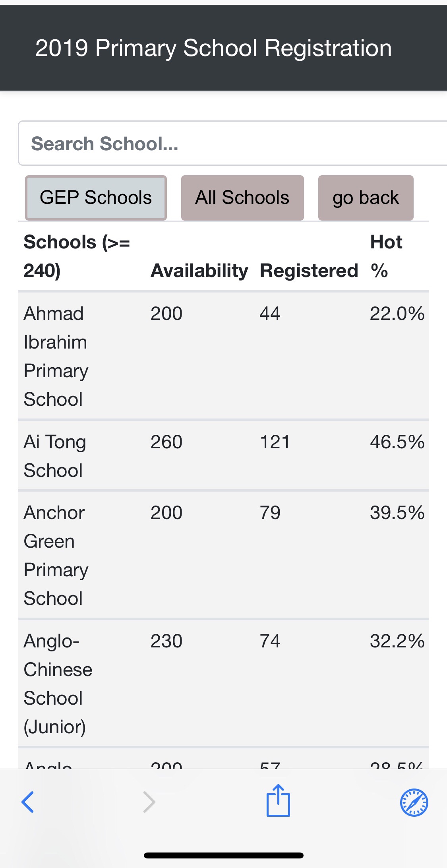Click Ahmad Ibrahim's availability value 200

coord(166,314)
